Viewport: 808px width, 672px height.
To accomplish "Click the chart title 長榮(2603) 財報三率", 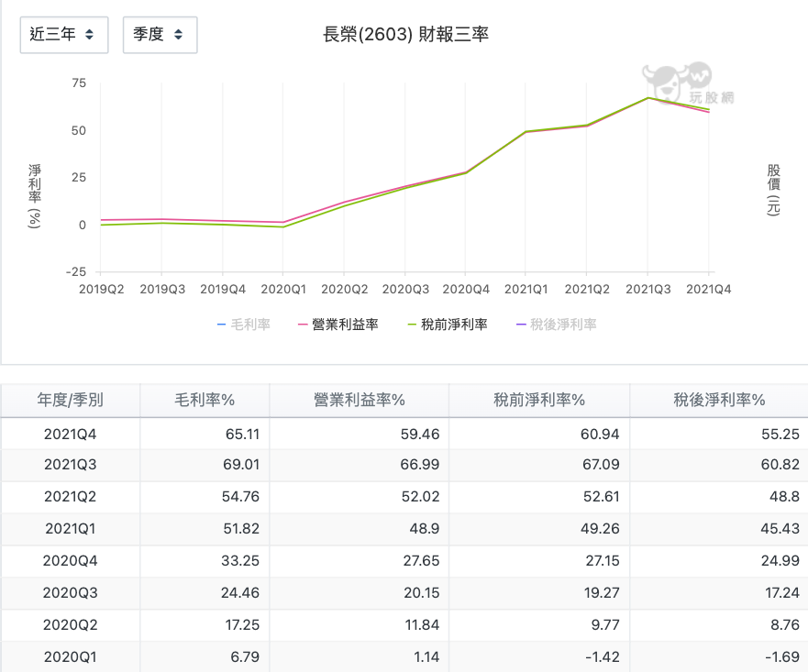I will pyautogui.click(x=405, y=35).
